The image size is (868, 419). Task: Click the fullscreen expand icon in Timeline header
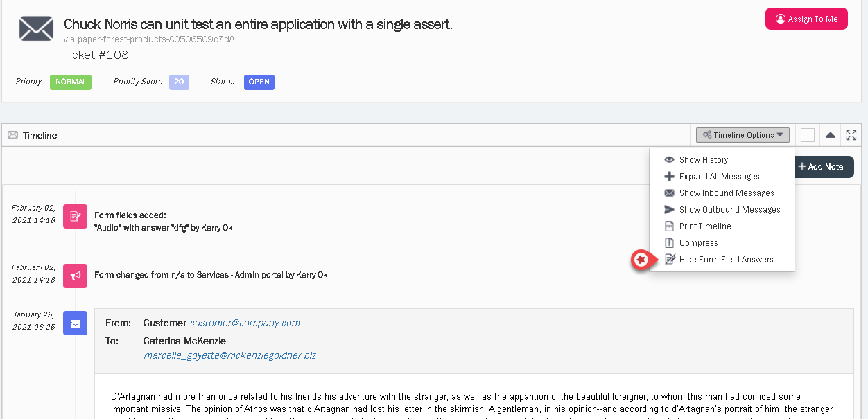[851, 135]
